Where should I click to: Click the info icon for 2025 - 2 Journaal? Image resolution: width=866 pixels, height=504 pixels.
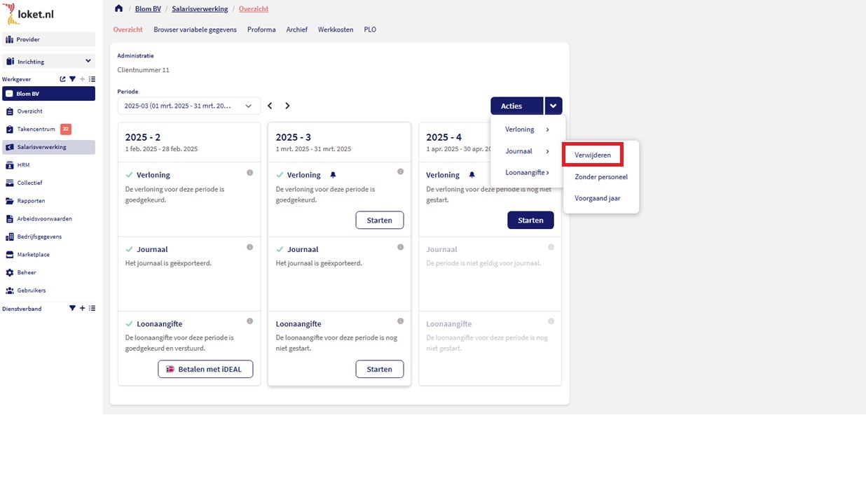tap(249, 247)
